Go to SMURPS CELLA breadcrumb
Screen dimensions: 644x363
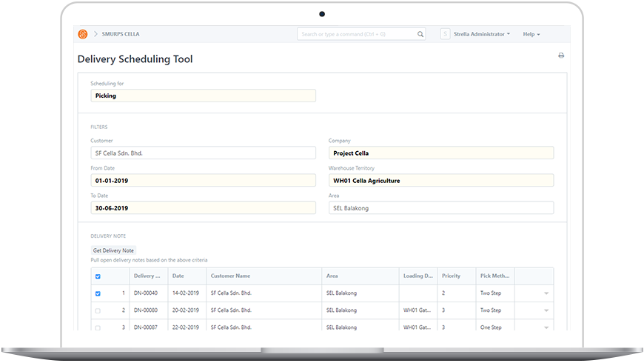point(121,34)
